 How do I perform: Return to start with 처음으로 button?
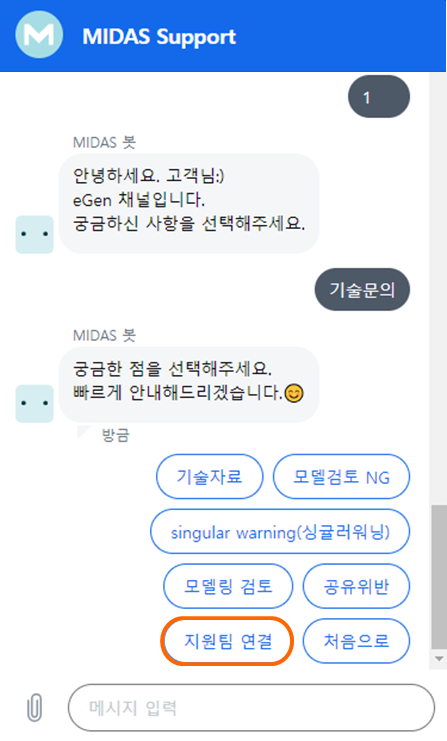pyautogui.click(x=356, y=641)
